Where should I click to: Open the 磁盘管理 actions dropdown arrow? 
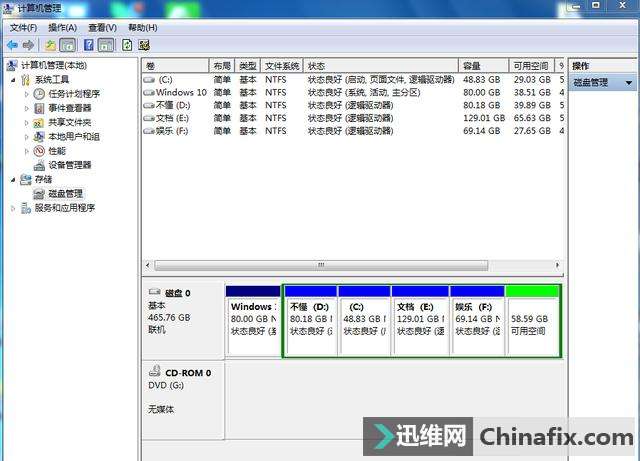629,83
